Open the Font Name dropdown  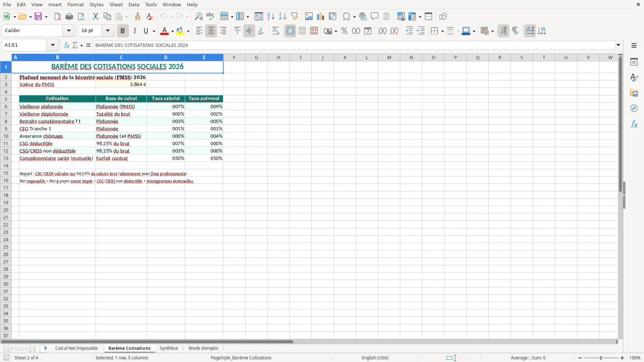(x=69, y=31)
